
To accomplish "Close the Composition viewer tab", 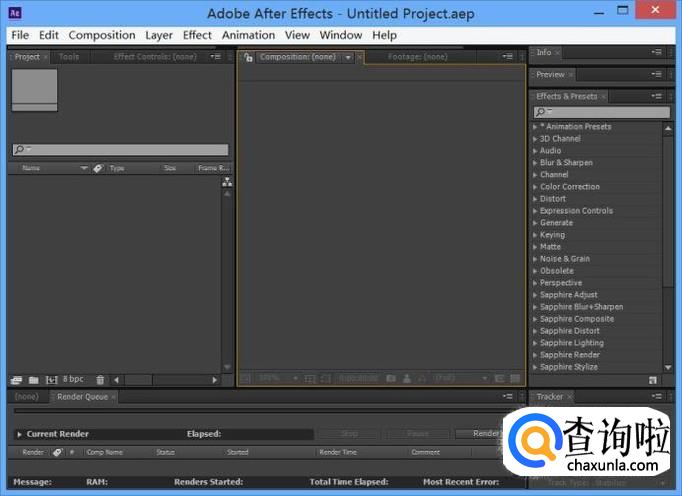I will pyautogui.click(x=360, y=57).
